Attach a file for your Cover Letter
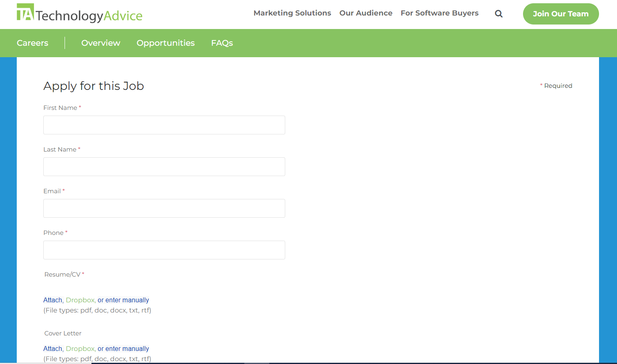617x364 pixels. pos(52,348)
